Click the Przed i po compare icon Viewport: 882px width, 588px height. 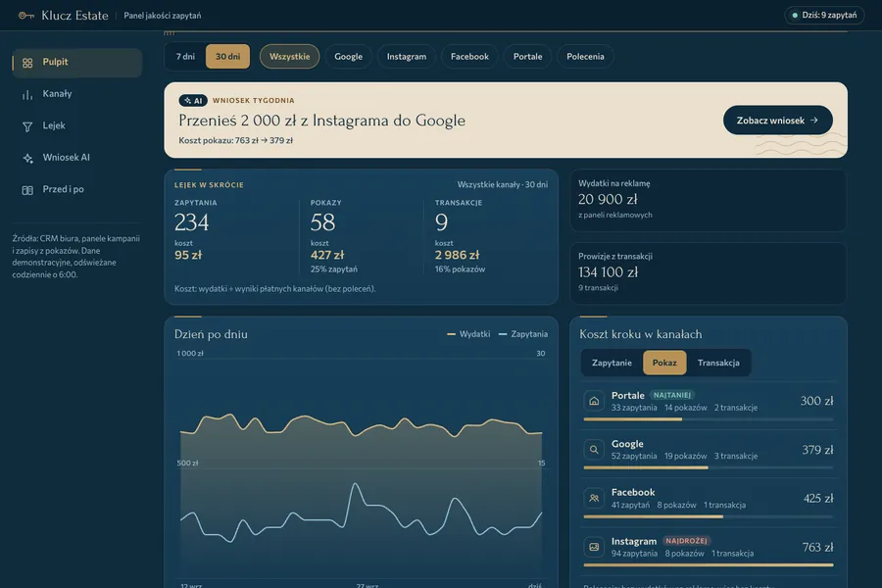click(27, 190)
